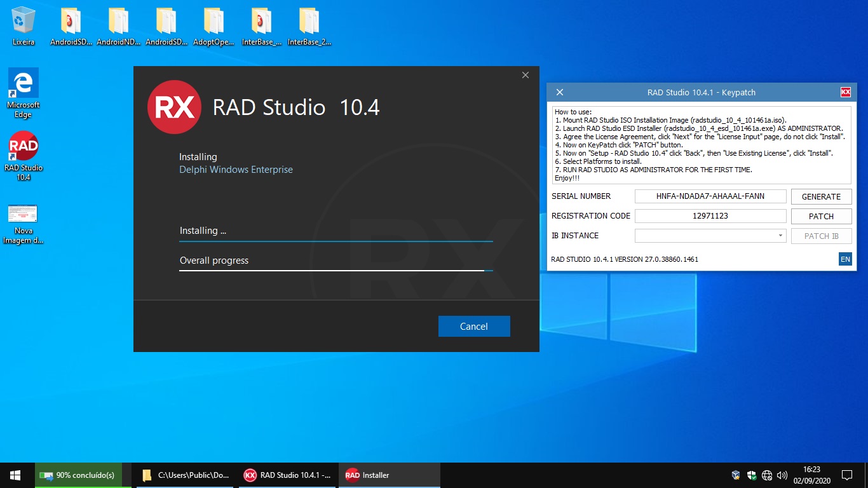This screenshot has height=488, width=868.
Task: Close the RAD Studio installer dialog
Action: coord(526,75)
